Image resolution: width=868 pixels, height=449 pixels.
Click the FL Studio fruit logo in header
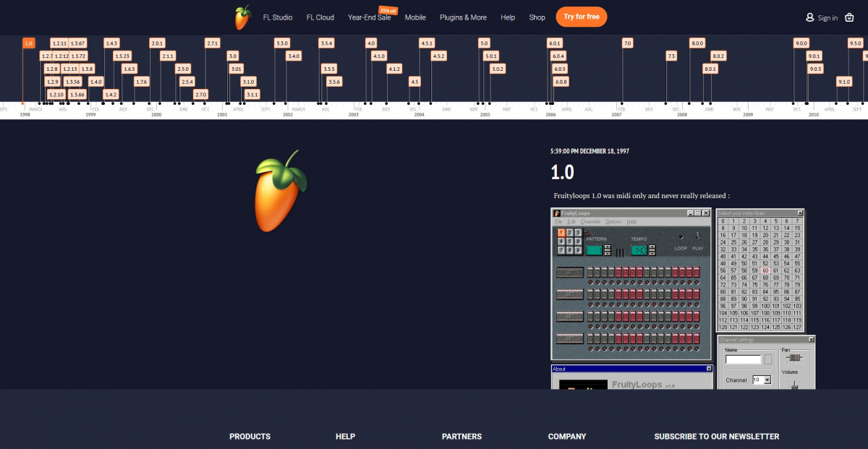point(242,17)
